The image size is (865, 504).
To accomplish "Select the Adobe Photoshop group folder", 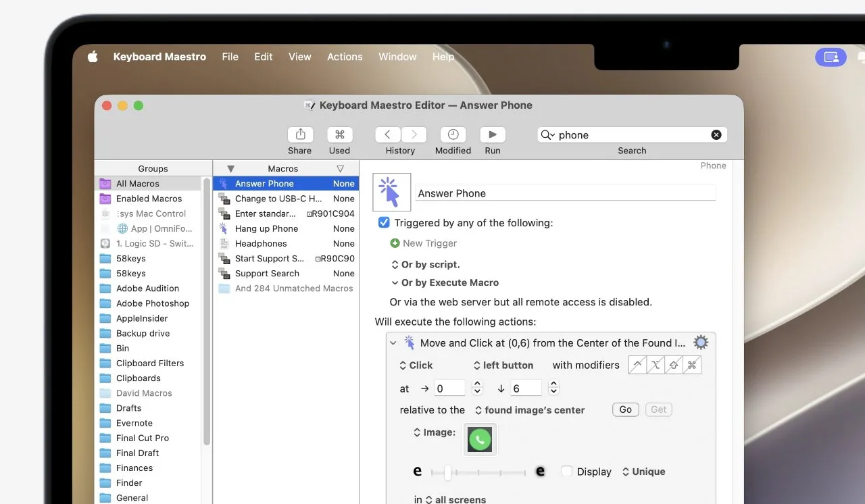I will coord(148,303).
